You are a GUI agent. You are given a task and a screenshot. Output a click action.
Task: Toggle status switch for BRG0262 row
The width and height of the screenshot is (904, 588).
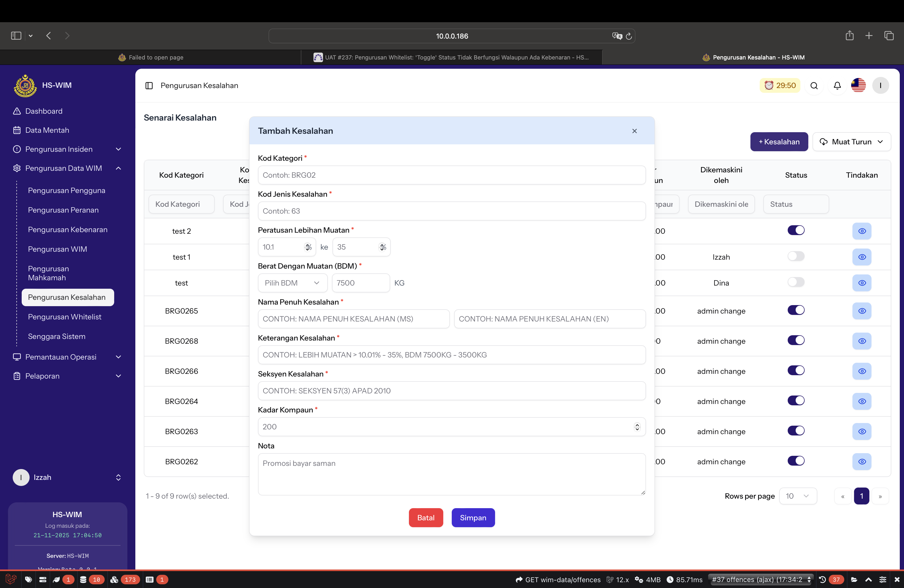(796, 461)
